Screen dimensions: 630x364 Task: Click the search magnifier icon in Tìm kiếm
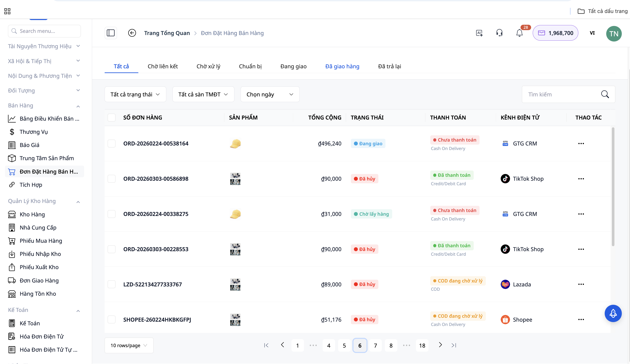coord(605,94)
